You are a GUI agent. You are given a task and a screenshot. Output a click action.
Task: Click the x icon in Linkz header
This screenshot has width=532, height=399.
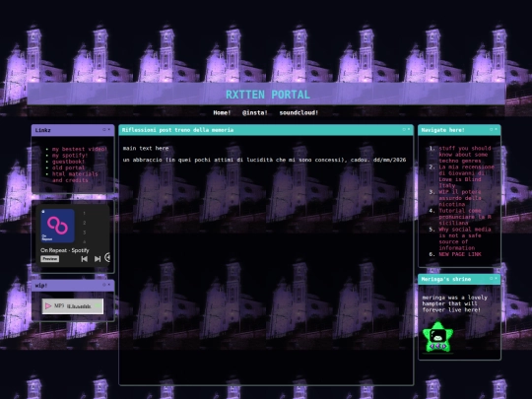click(109, 129)
